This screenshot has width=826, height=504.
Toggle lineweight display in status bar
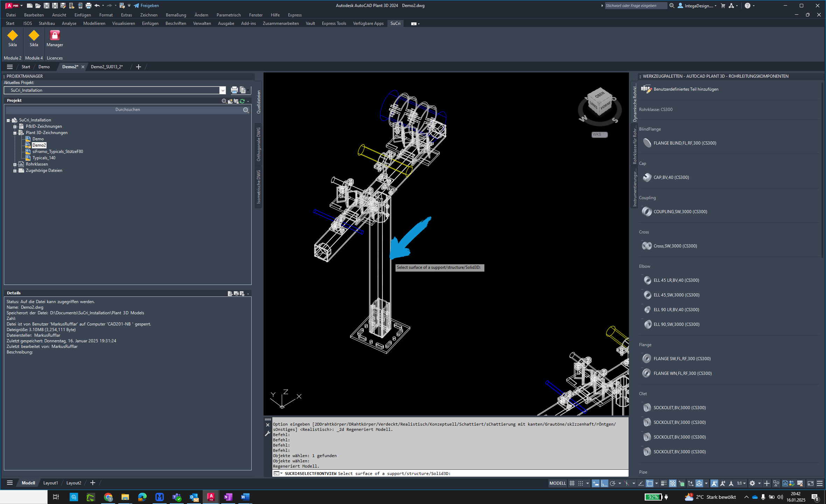click(664, 483)
